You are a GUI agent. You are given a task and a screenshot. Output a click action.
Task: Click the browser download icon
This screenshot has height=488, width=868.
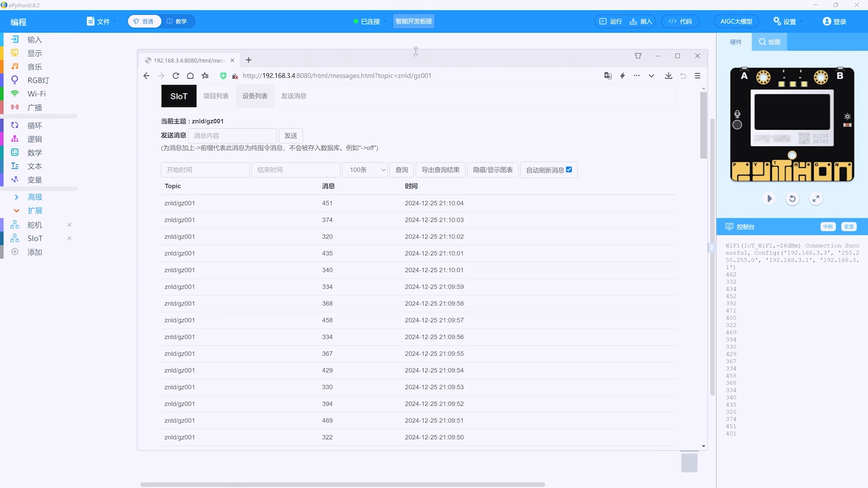point(668,76)
